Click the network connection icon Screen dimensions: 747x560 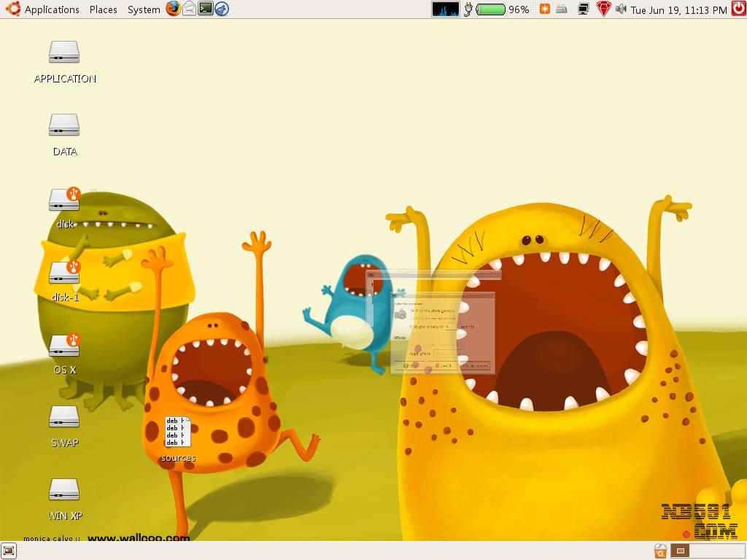pyautogui.click(x=583, y=9)
